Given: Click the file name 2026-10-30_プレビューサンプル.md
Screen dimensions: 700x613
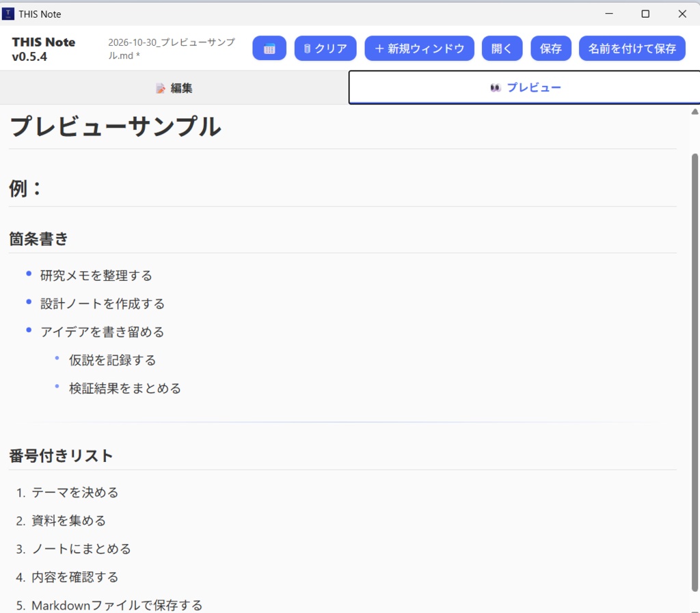Looking at the screenshot, I should tap(172, 49).
